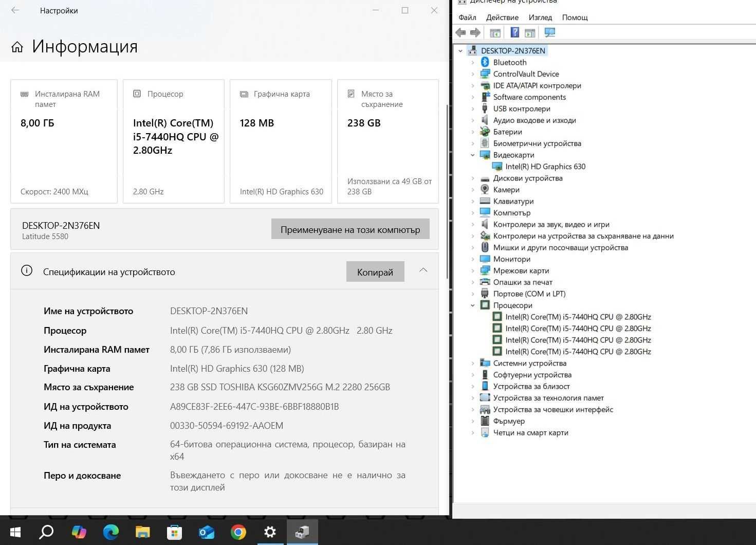Expand the Мрежови карти node
Viewport: 756px width, 545px height.
(x=473, y=270)
